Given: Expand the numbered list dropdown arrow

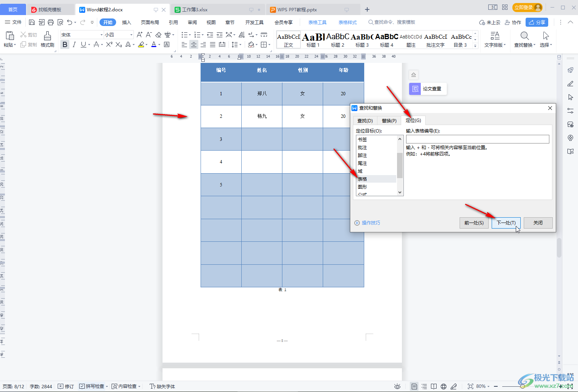Looking at the screenshot, I should (203, 35).
